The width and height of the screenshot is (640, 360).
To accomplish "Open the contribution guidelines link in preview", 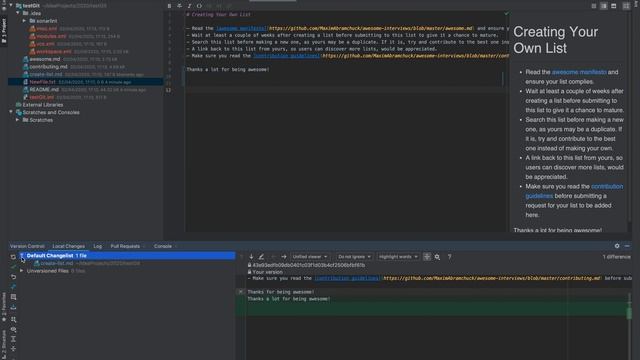I will (x=575, y=191).
